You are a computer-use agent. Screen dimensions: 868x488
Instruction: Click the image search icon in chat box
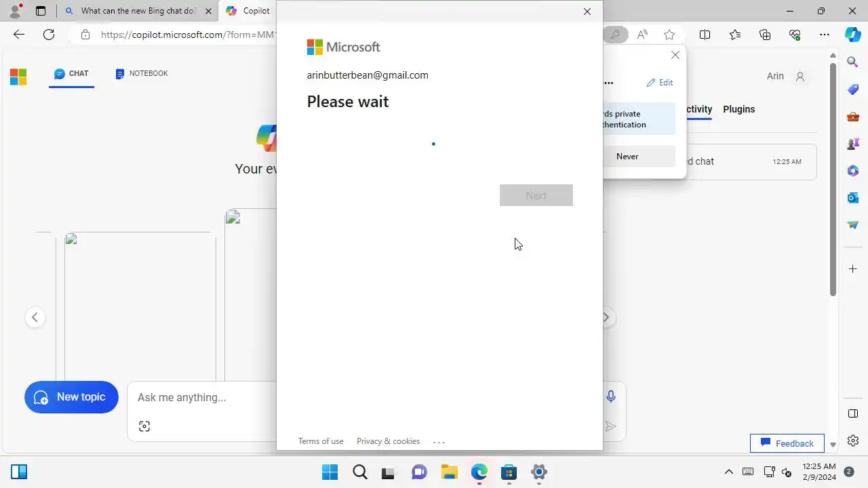coord(144,426)
